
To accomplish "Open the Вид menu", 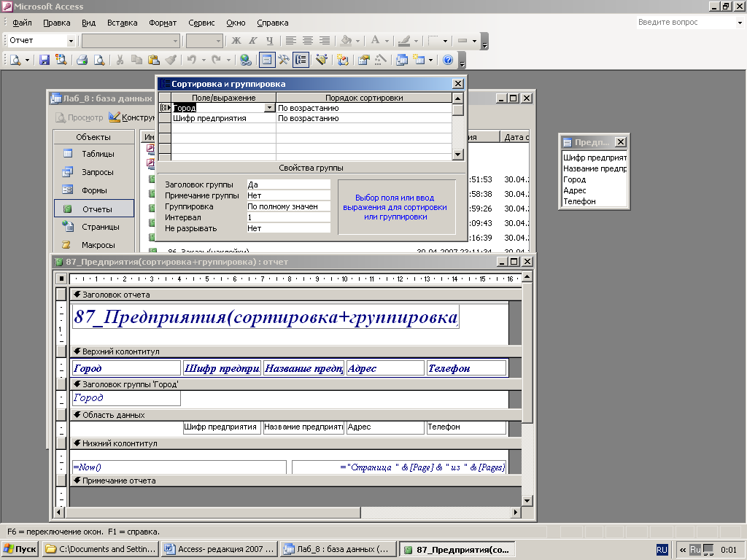I will coord(88,23).
